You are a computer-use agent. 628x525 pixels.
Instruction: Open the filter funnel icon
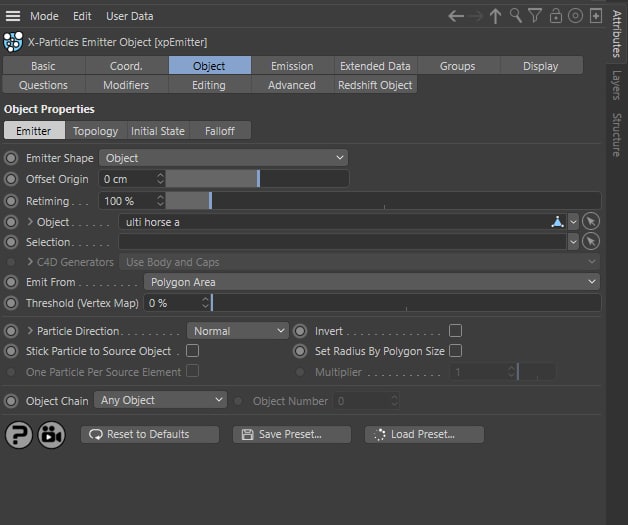pyautogui.click(x=535, y=16)
